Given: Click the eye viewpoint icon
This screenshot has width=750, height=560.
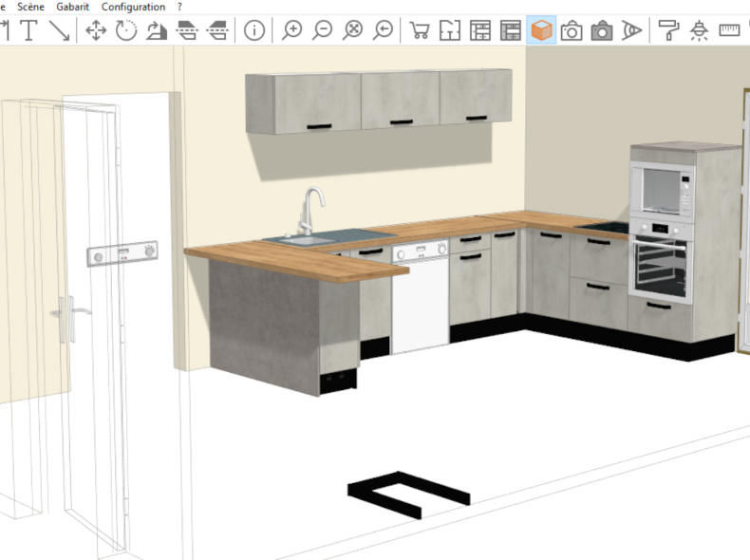Looking at the screenshot, I should coord(632,30).
